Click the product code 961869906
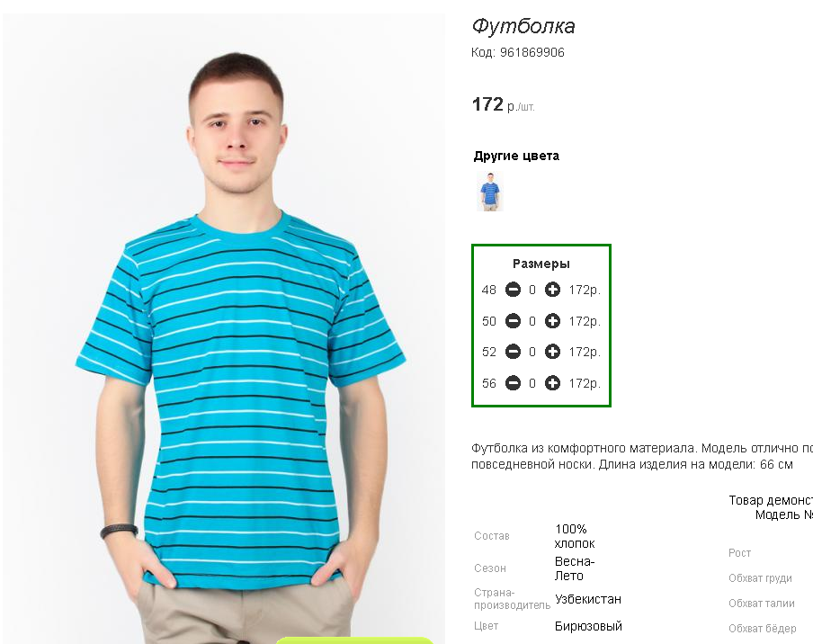Screen dimensions: 813x644 click(x=532, y=52)
